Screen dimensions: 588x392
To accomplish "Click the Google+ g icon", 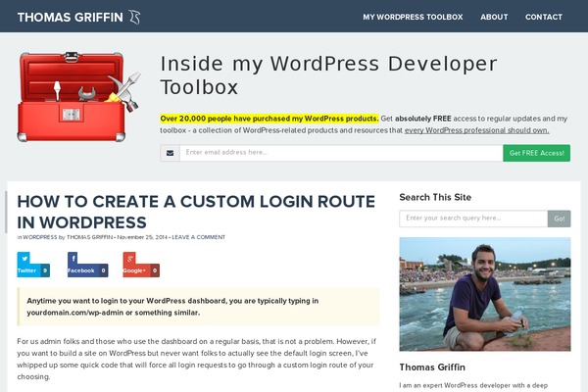I will [x=129, y=258].
